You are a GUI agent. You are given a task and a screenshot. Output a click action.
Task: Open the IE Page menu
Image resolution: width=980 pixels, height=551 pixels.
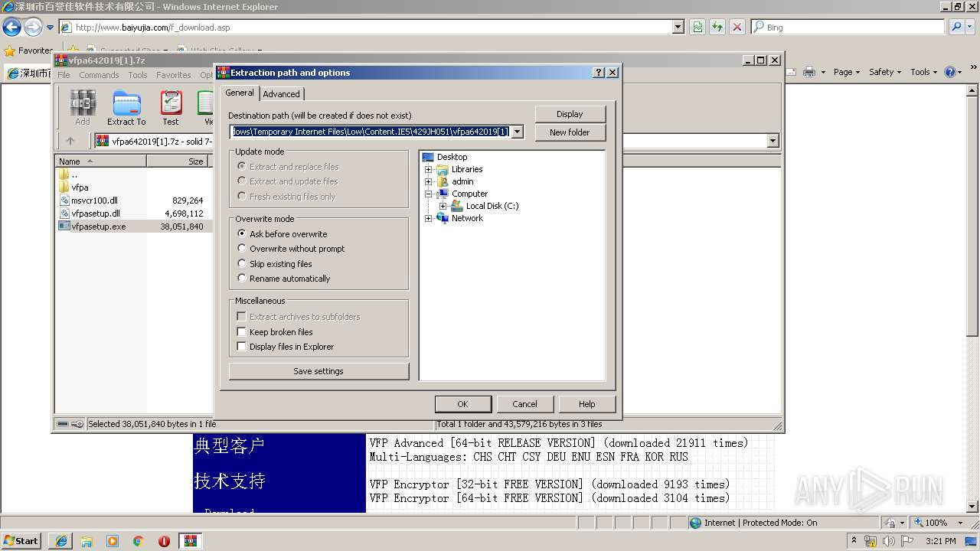847,72
